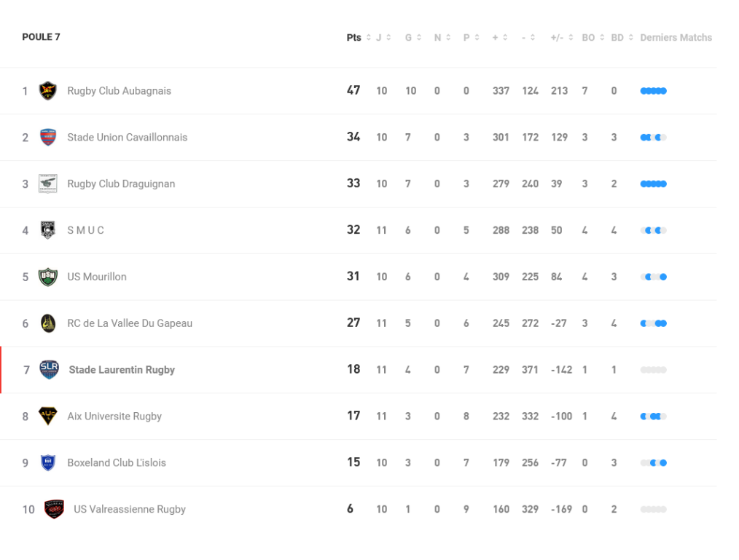Click the S M U C club logo
Image resolution: width=739 pixels, height=560 pixels.
coord(48,231)
